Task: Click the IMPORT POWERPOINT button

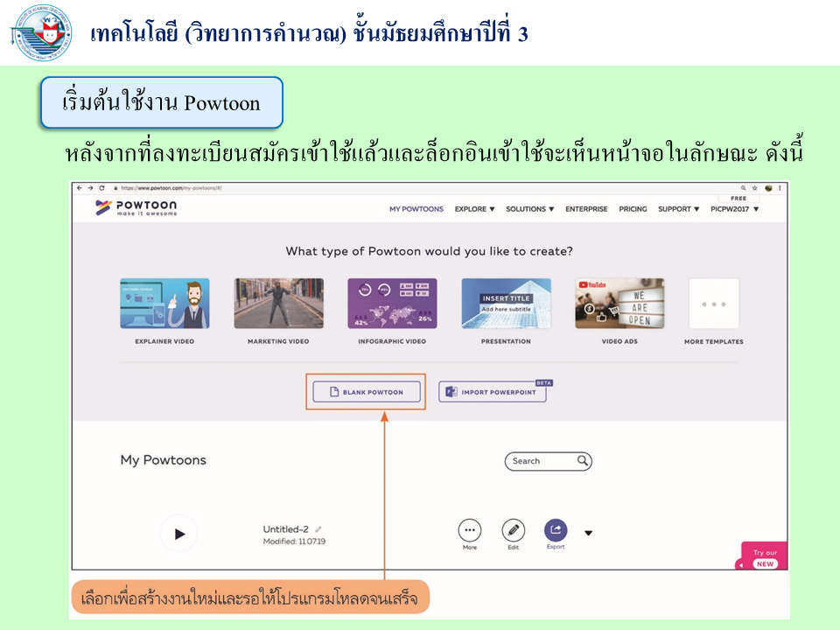Action: pyautogui.click(x=493, y=392)
